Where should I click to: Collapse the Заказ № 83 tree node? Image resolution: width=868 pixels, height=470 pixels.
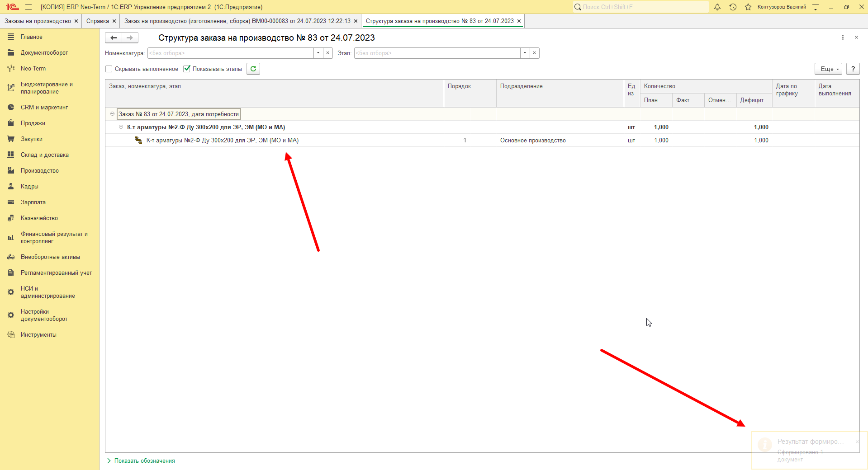(113, 114)
